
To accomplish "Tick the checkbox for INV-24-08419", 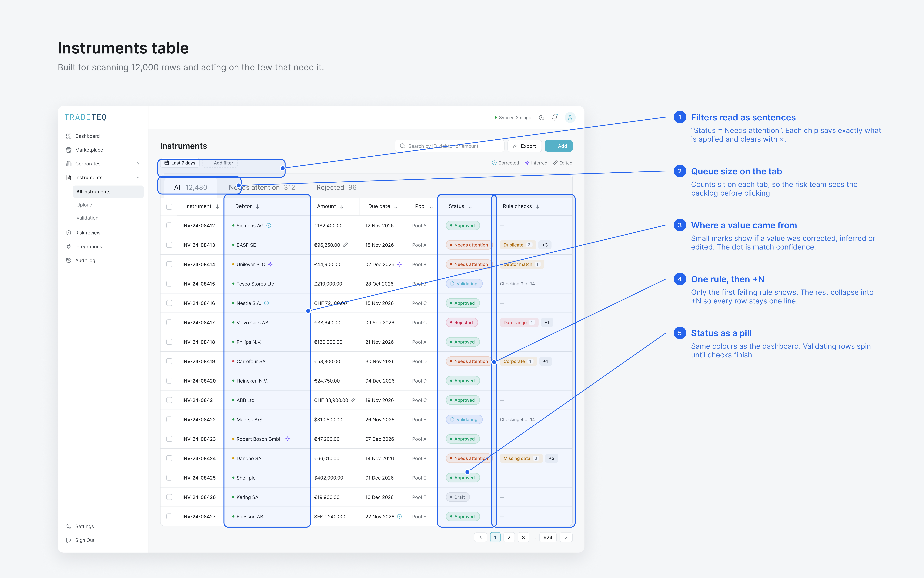I will 169,361.
